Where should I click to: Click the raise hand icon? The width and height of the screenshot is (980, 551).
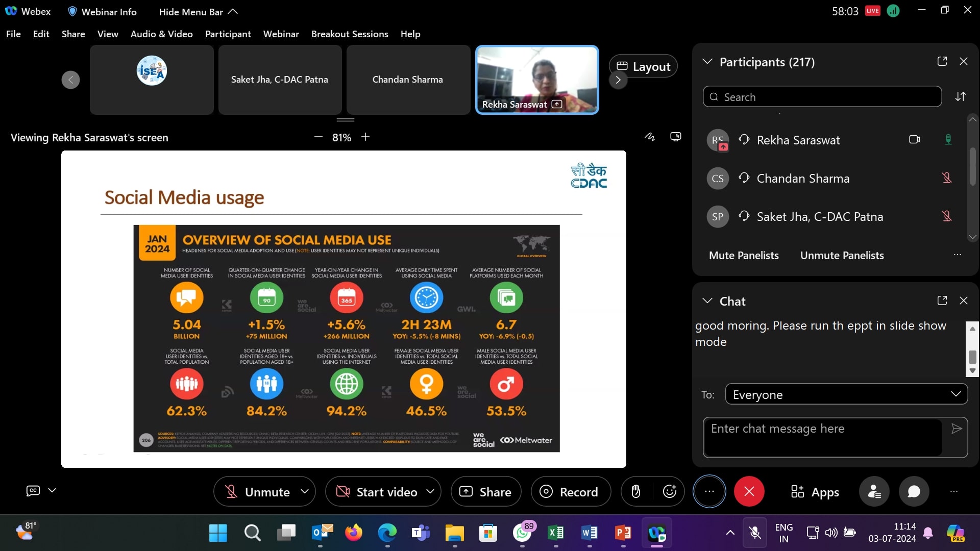tap(636, 491)
